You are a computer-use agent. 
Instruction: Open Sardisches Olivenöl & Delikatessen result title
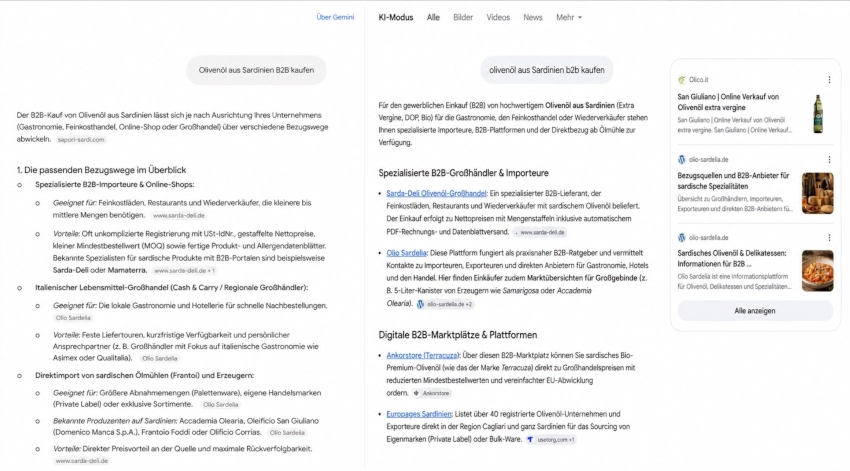[x=731, y=258]
